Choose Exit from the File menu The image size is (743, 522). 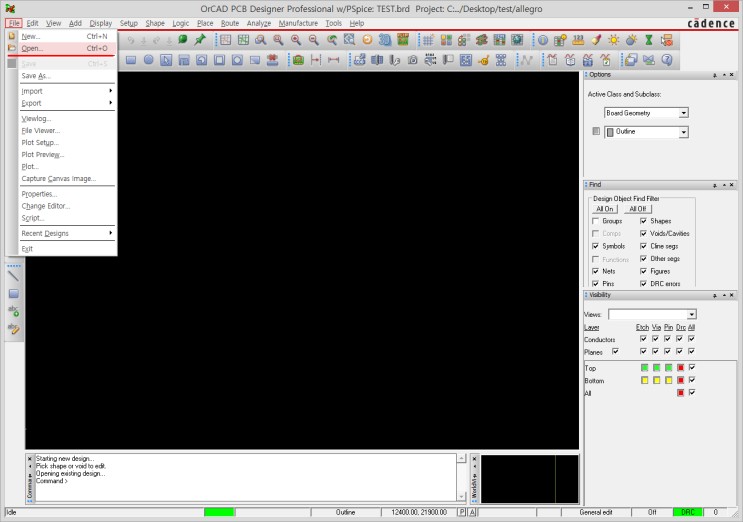[62, 249]
